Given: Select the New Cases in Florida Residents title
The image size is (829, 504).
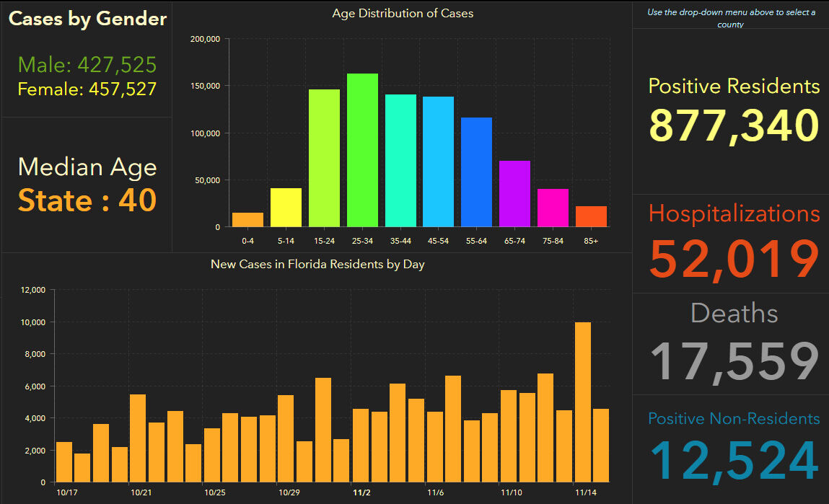Looking at the screenshot, I should pos(317,264).
